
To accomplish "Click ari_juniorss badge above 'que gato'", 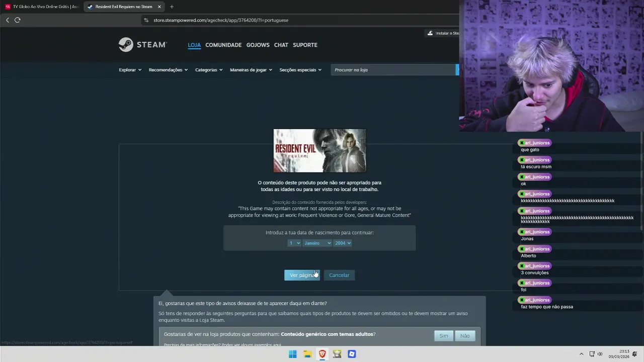I will (x=535, y=143).
